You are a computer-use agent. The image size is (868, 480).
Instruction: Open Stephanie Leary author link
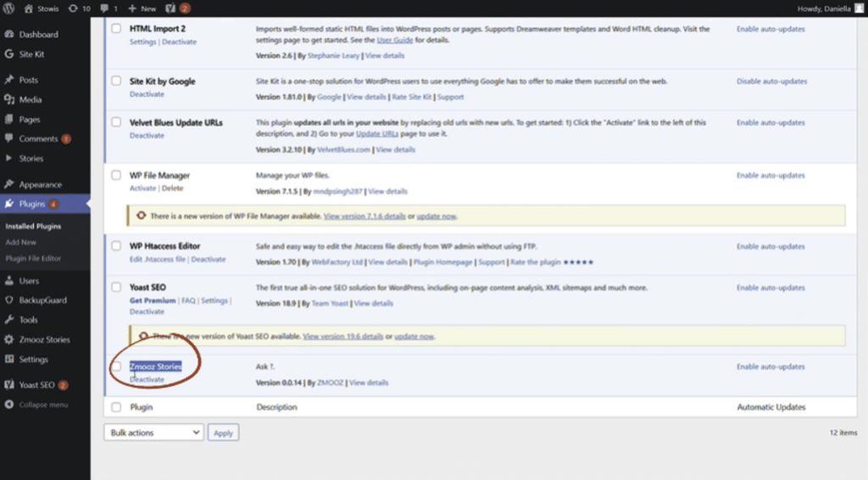pyautogui.click(x=333, y=56)
